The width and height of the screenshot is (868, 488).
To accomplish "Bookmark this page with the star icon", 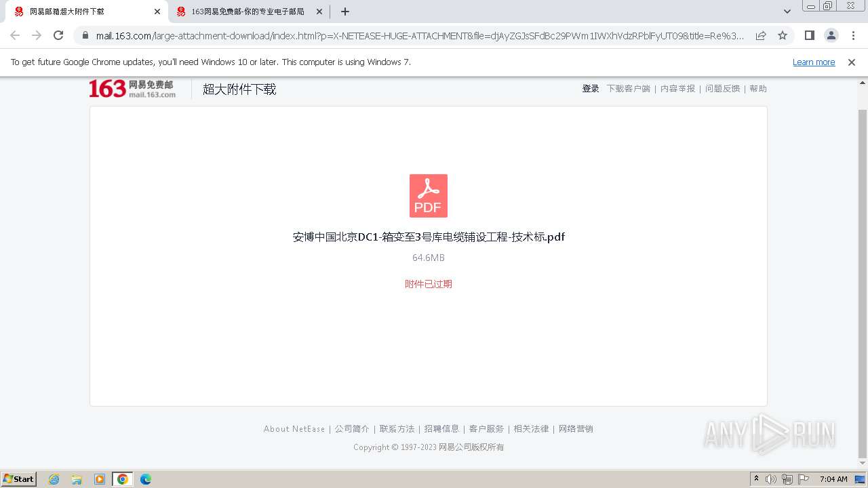I will [783, 35].
